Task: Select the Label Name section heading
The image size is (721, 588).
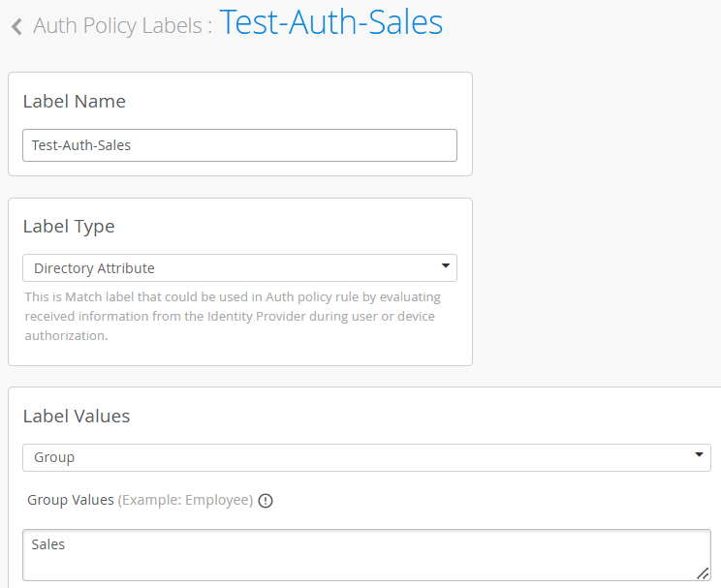Action: pos(74,101)
